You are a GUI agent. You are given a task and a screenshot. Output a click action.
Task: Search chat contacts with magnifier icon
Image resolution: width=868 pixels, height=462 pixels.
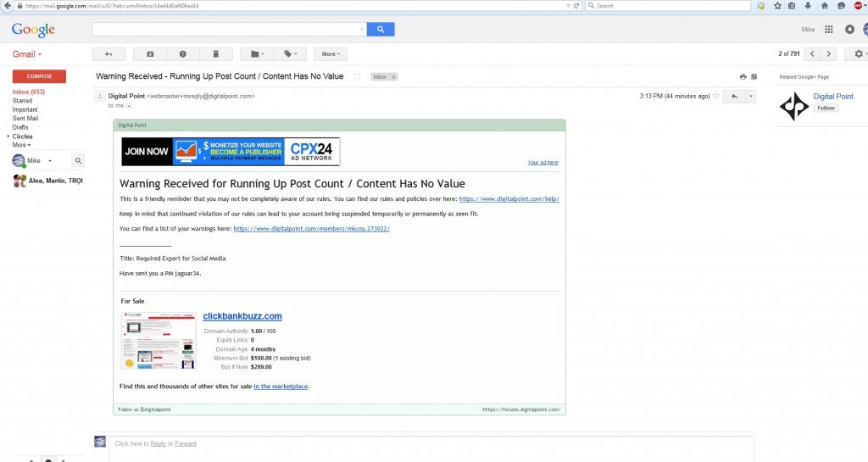click(x=78, y=160)
